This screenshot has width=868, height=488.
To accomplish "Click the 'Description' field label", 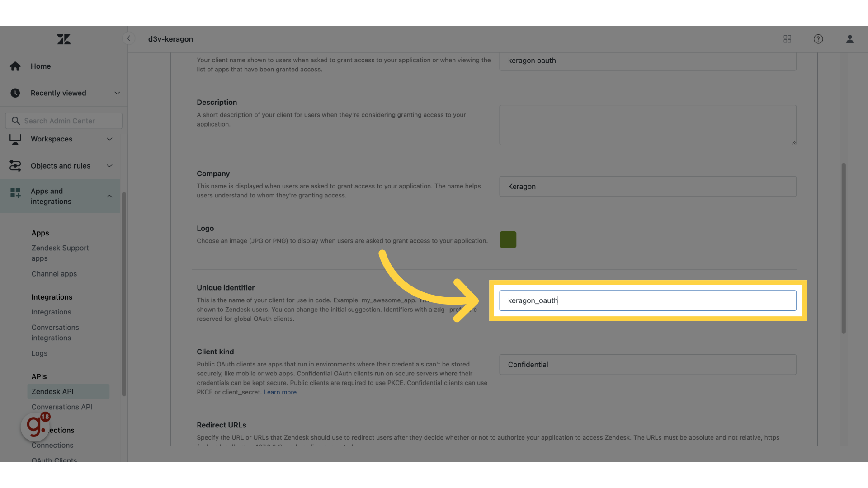I will [217, 103].
